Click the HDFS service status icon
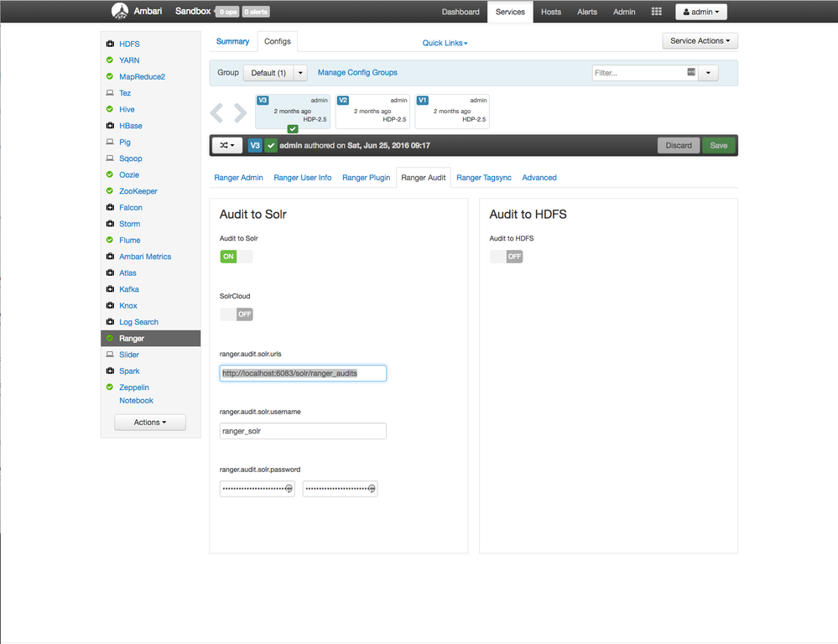Viewport: 838px width, 644px height. [x=109, y=44]
